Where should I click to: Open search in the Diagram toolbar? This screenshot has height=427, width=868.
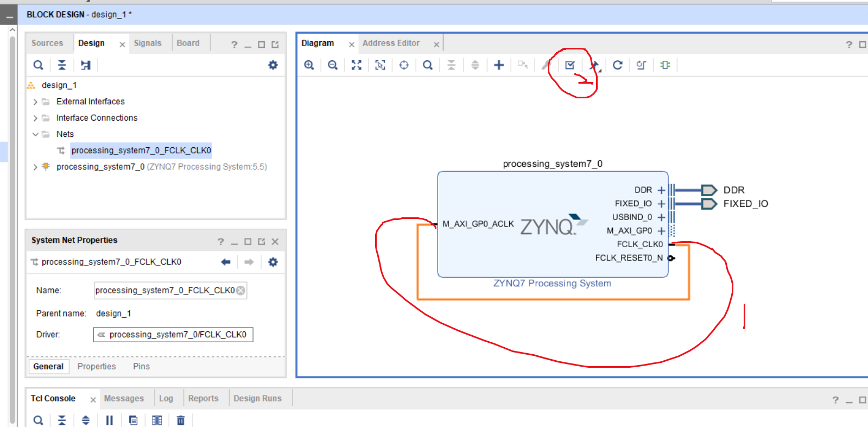pyautogui.click(x=428, y=65)
